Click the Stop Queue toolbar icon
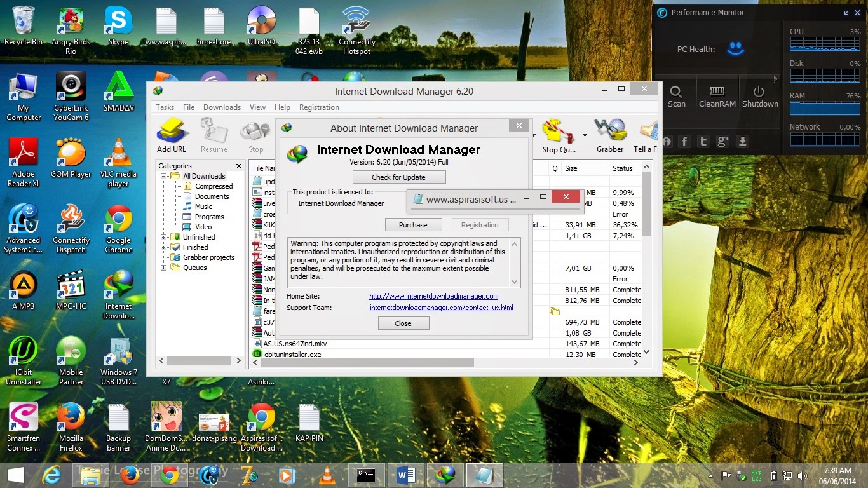The width and height of the screenshot is (868, 488). point(559,136)
